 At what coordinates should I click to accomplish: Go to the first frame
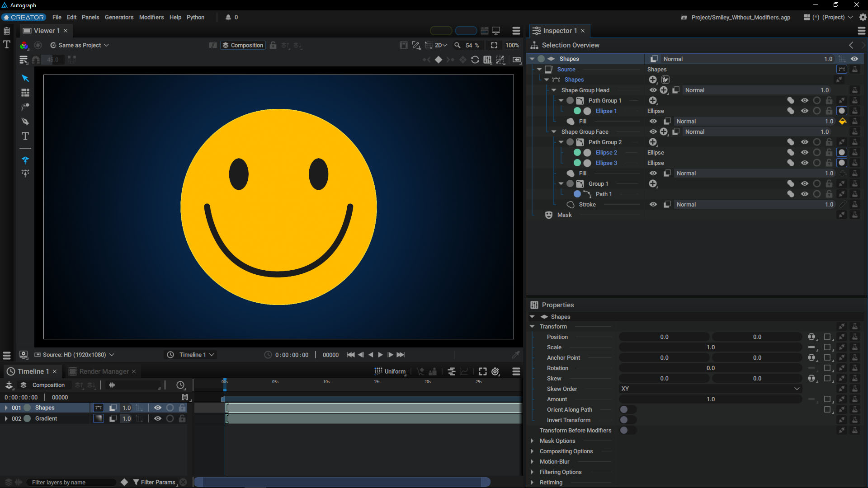(x=351, y=355)
